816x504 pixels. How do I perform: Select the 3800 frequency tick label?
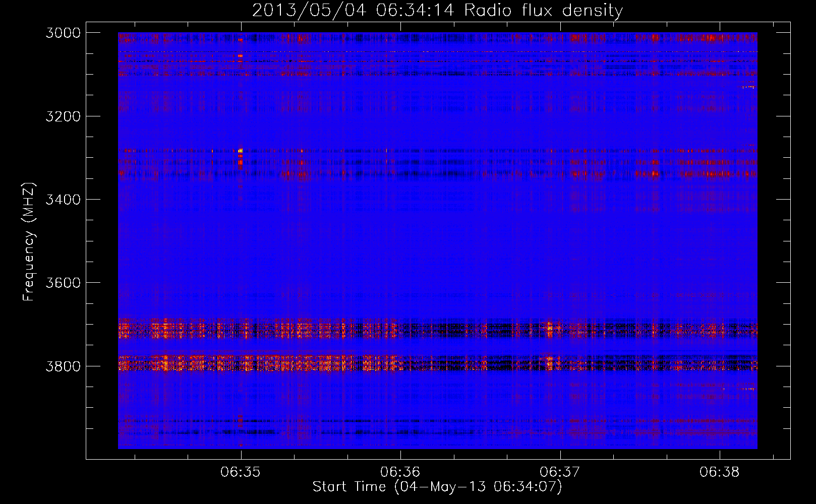click(x=63, y=366)
